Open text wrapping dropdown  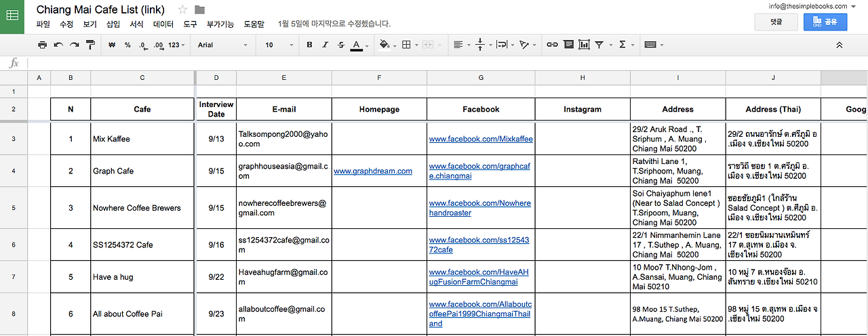[x=504, y=45]
